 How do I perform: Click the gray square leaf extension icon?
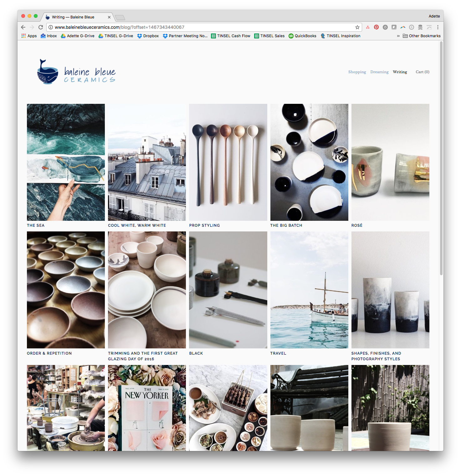pyautogui.click(x=394, y=27)
